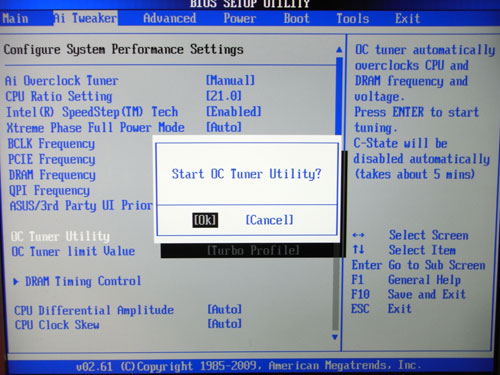Select the DRAM Frequency item
This screenshot has height=375, width=500.
[52, 175]
